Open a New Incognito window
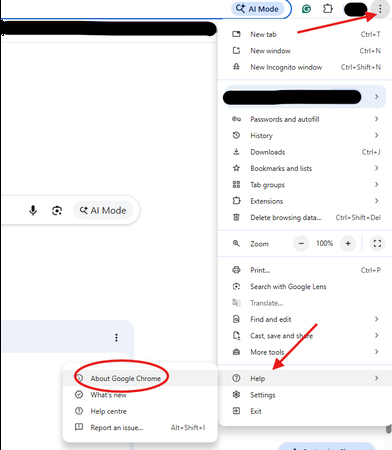This screenshot has height=450, width=392. click(305, 67)
